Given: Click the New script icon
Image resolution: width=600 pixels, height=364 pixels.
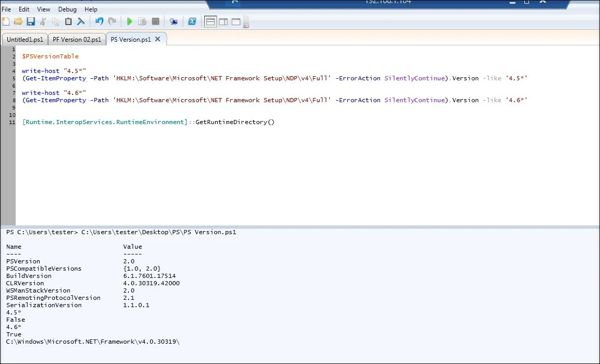Looking at the screenshot, I should (x=6, y=21).
